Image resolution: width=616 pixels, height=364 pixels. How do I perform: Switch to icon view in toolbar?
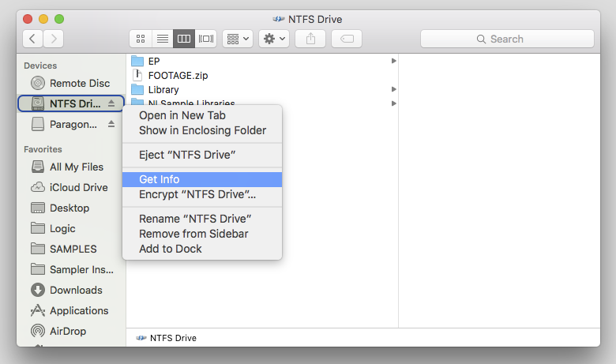point(141,38)
